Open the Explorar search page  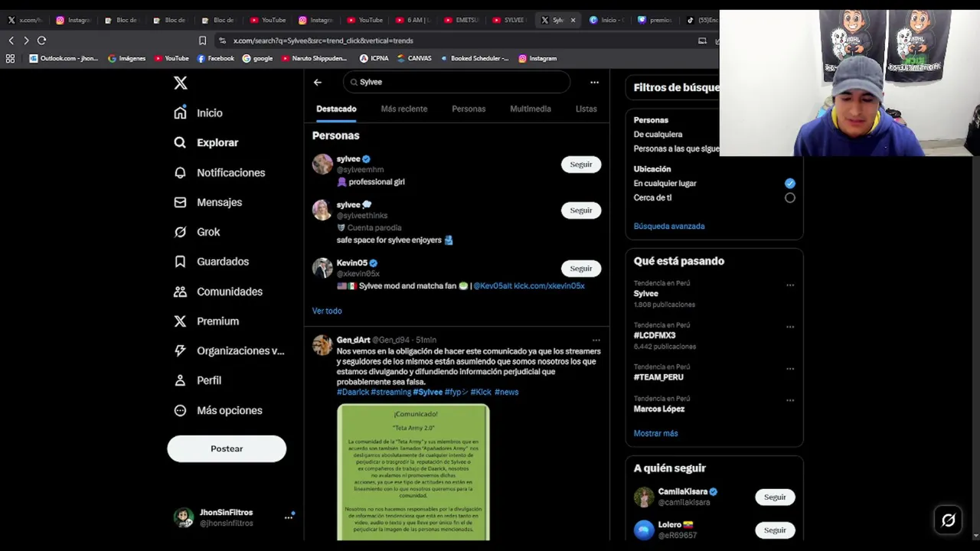(x=206, y=142)
